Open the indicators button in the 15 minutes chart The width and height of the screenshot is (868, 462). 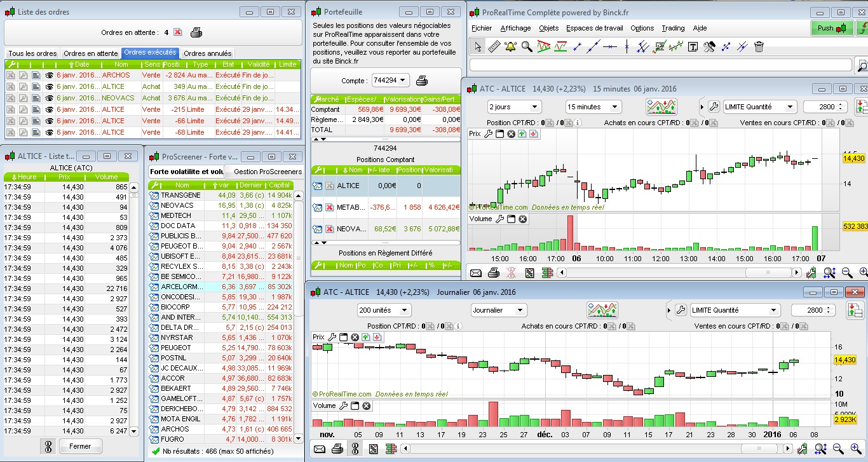click(661, 107)
